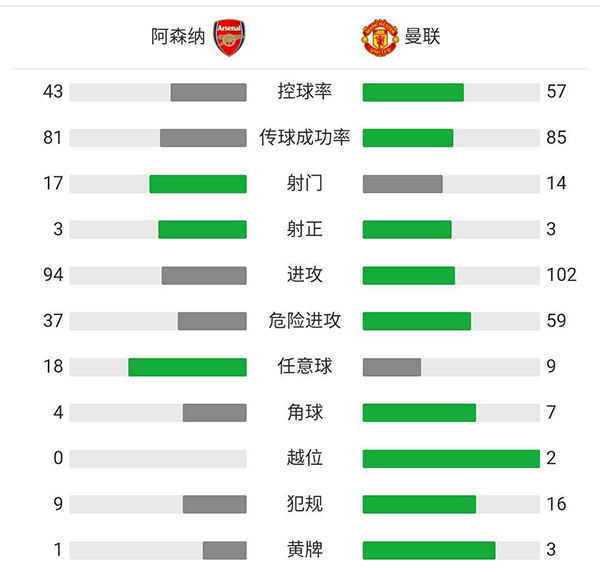Click Arsenal's gray 危险进攻 bar
600x573 pixels.
[x=212, y=321]
